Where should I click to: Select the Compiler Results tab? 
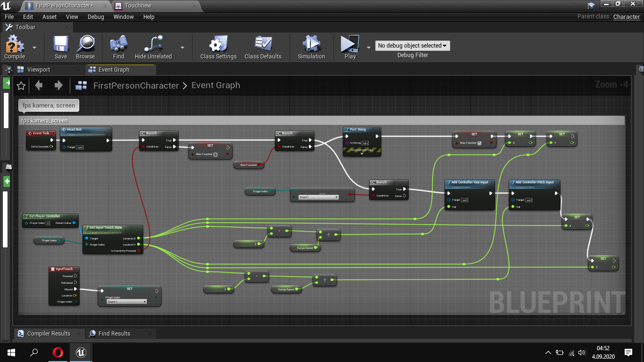49,334
